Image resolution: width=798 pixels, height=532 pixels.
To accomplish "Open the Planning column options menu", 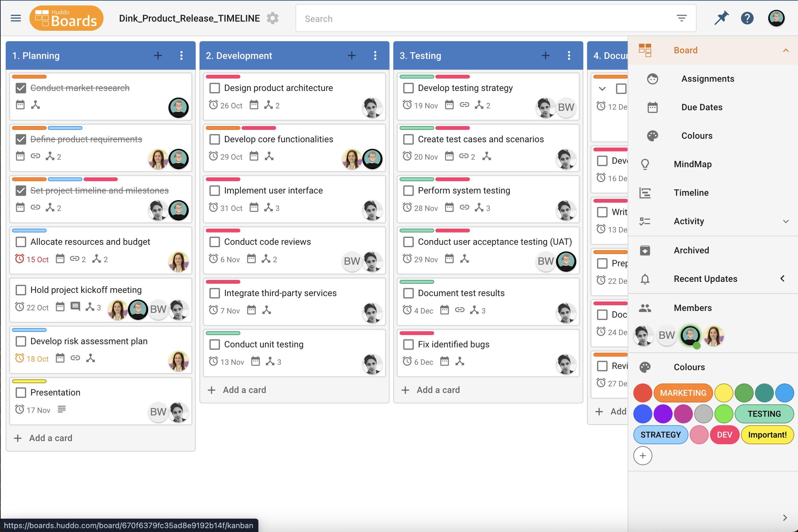I will point(182,55).
